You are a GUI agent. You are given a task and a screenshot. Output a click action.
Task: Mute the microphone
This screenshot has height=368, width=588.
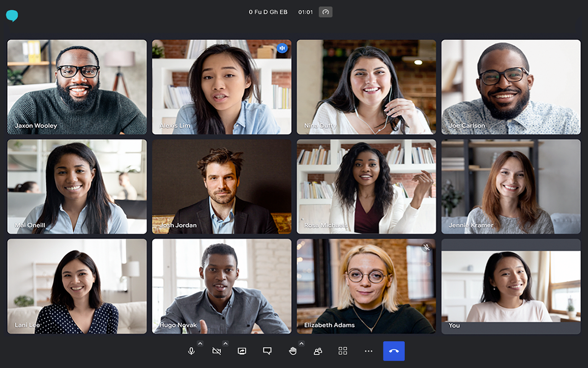coord(192,351)
